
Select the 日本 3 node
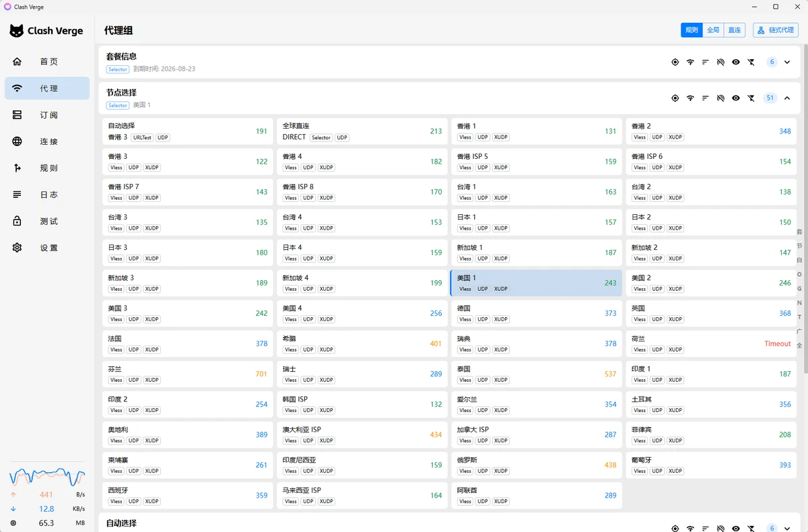pos(188,253)
